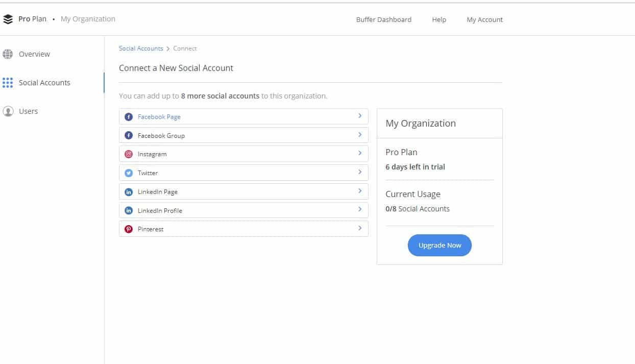Expand the Facebook Group row chevron
This screenshot has width=635, height=364.
coord(360,135)
